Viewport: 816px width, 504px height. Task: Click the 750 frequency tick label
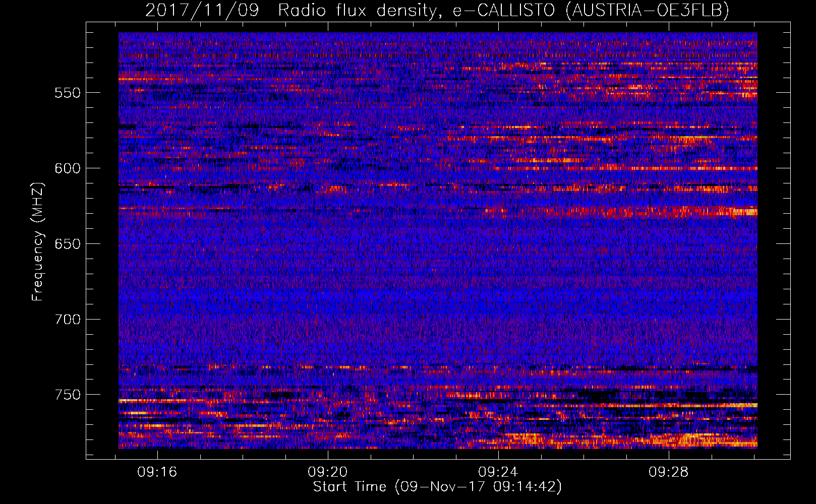(x=68, y=395)
